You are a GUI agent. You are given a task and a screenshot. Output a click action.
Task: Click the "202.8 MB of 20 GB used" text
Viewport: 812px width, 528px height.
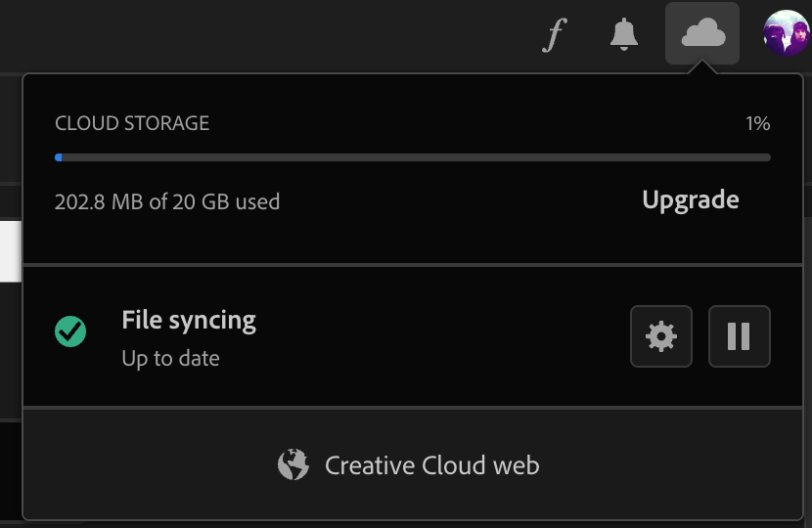[x=167, y=202]
